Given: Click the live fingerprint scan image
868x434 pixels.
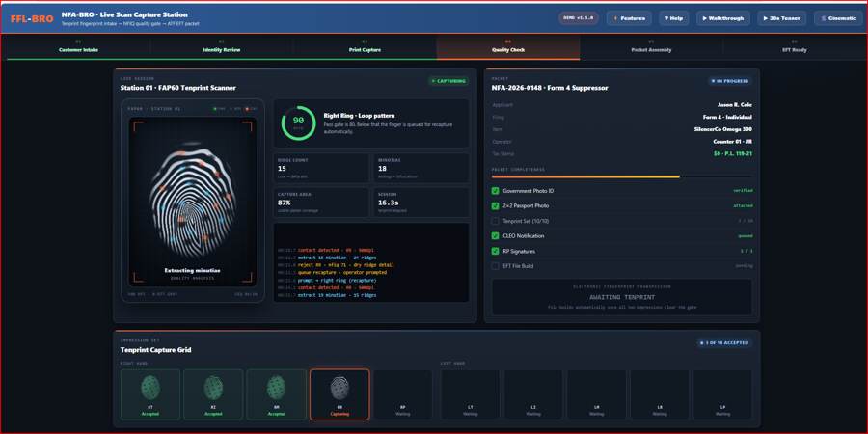Looking at the screenshot, I should pyautogui.click(x=193, y=202).
